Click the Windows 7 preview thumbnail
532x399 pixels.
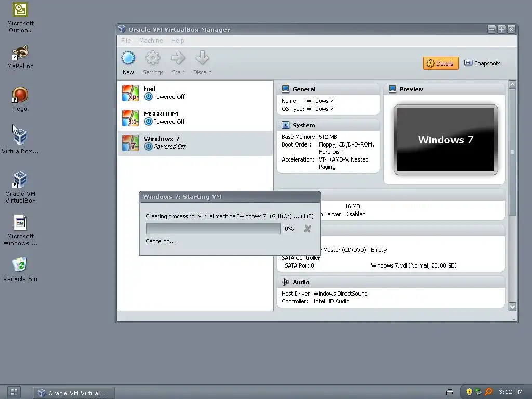pos(445,139)
